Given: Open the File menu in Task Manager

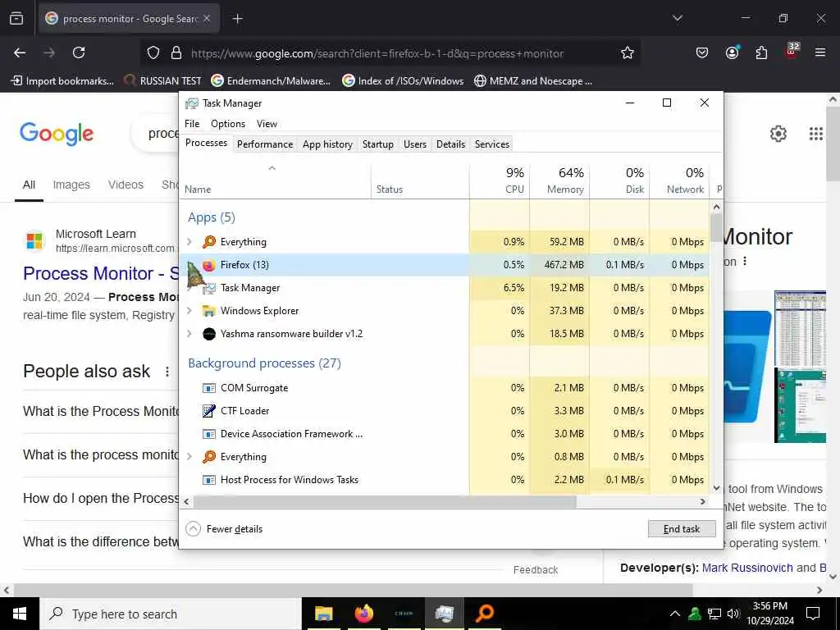Looking at the screenshot, I should click(192, 124).
